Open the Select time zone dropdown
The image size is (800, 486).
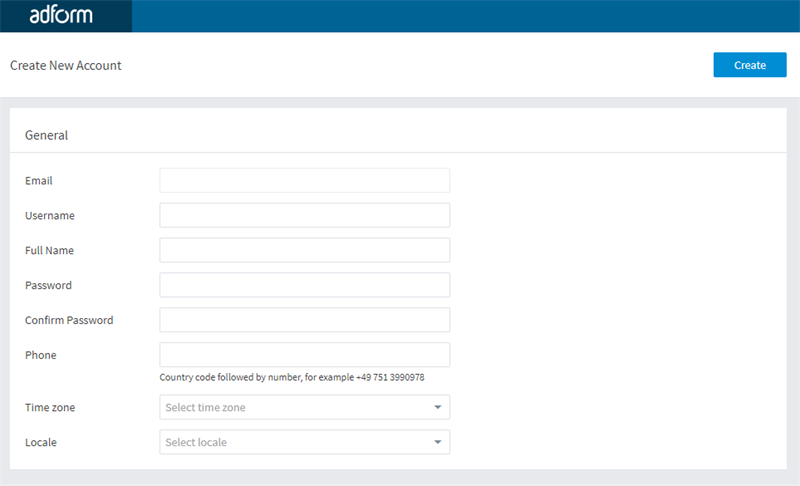[x=305, y=407]
